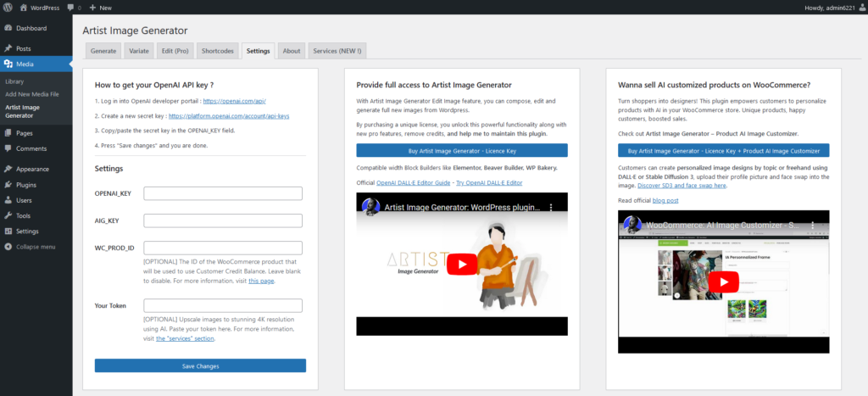The height and width of the screenshot is (396, 868).
Task: Click the Appearance brush icon in sidebar
Action: coord(8,170)
